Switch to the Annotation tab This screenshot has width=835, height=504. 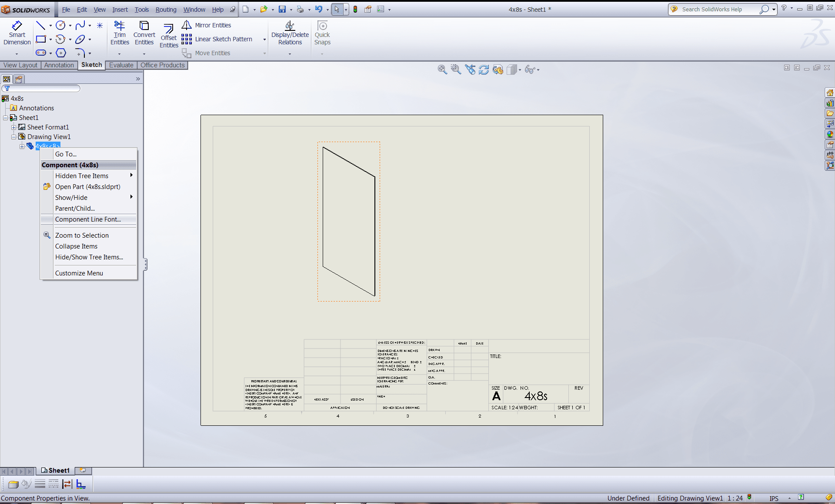tap(59, 65)
